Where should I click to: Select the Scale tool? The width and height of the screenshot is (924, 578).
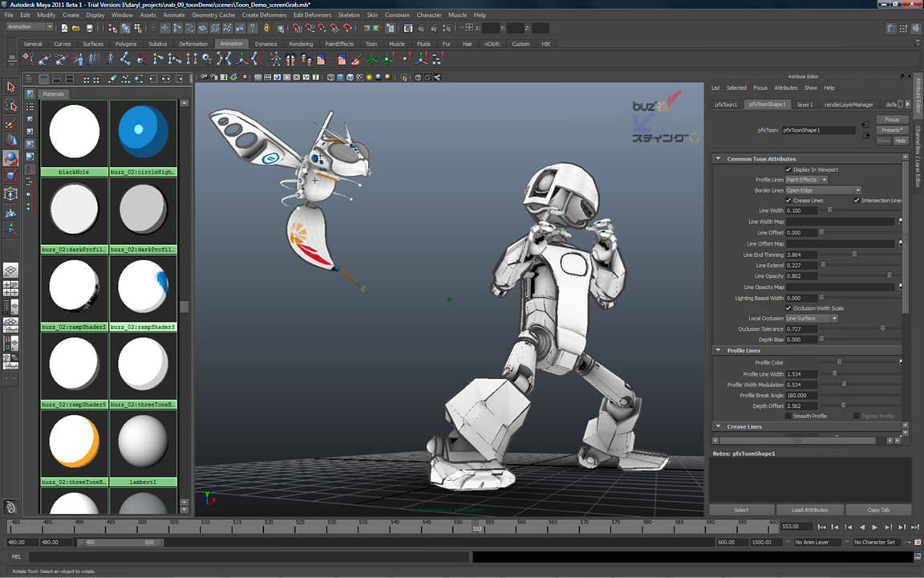10,175
